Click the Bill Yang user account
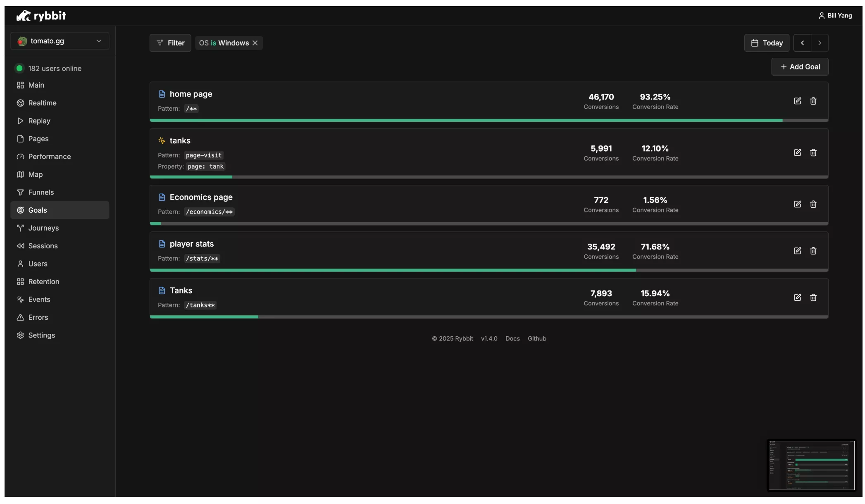Viewport: 865px width, 504px height. click(835, 16)
